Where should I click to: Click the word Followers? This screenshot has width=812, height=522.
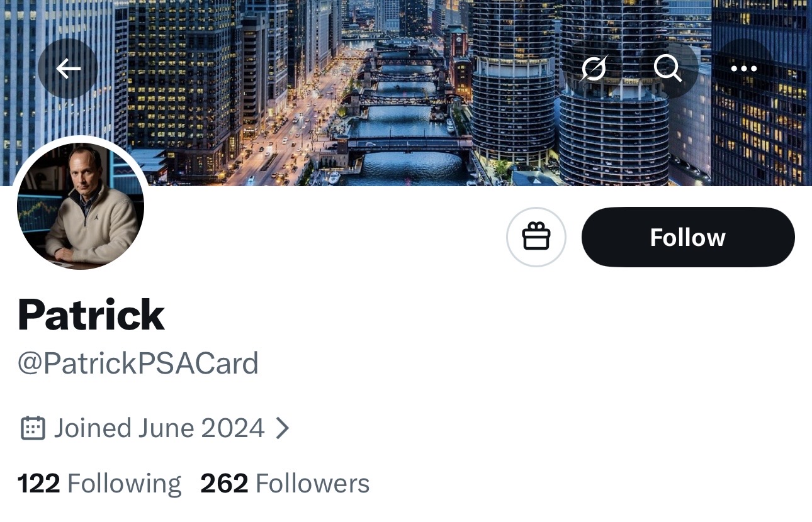click(313, 484)
